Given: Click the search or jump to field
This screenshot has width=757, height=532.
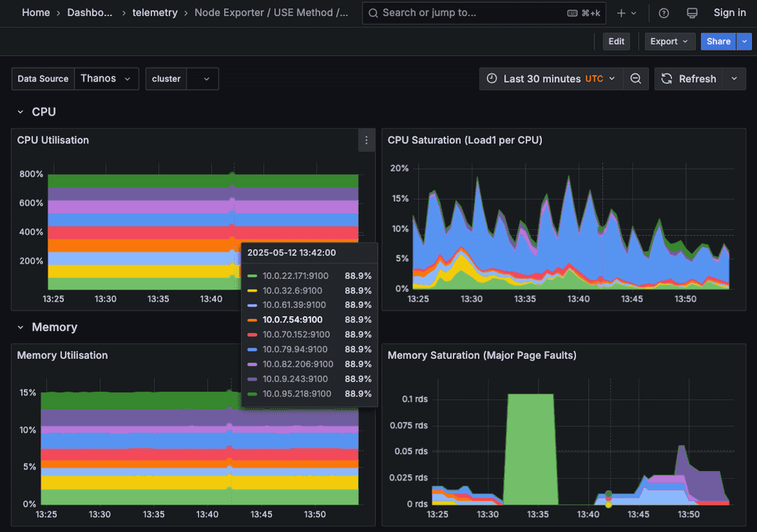Looking at the screenshot, I should 484,13.
